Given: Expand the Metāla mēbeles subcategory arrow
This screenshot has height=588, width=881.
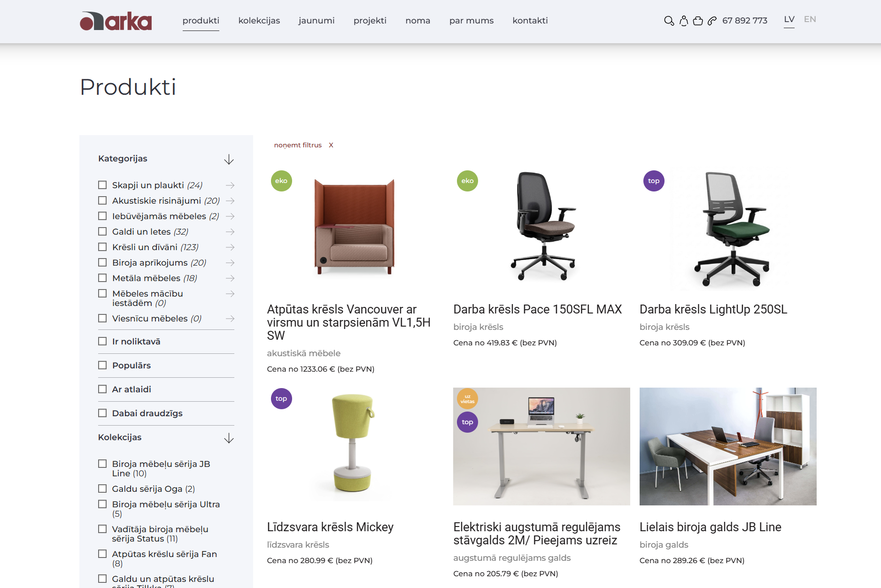Looking at the screenshot, I should click(x=230, y=278).
